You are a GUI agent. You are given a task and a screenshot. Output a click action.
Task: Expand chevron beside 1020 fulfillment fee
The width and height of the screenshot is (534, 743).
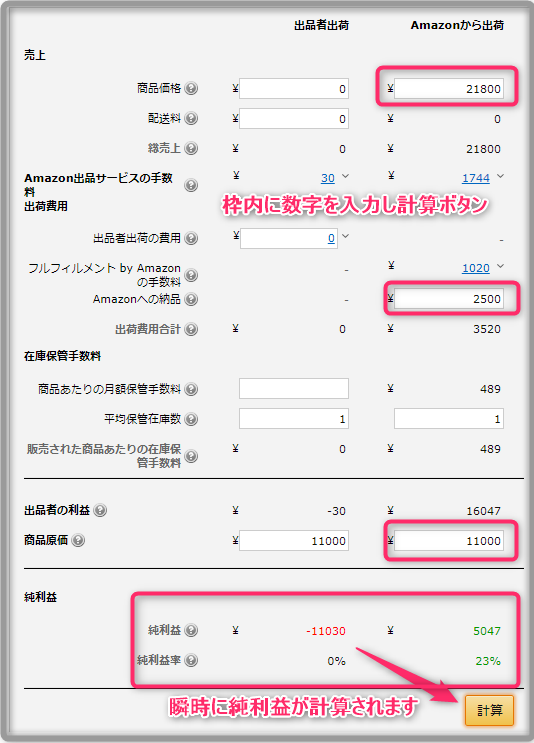(x=500, y=266)
